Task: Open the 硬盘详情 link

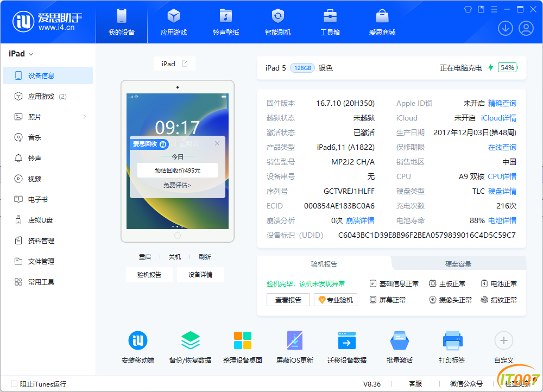Action: pos(502,191)
